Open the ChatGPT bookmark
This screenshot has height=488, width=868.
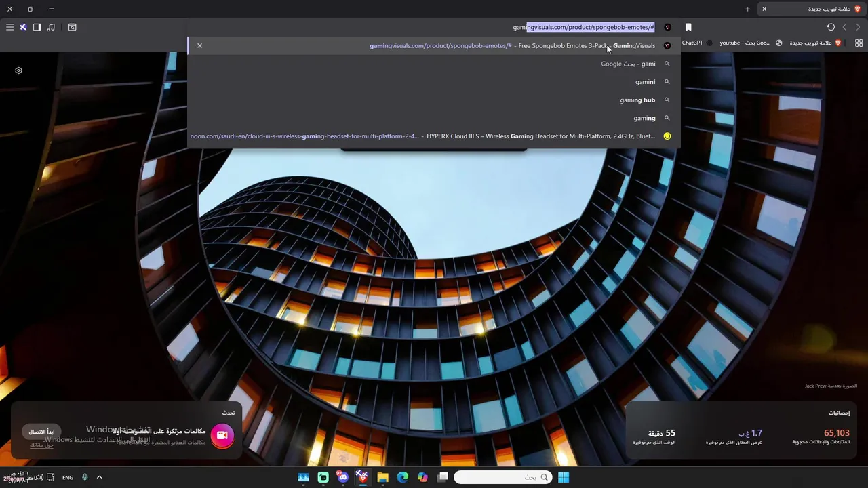(x=697, y=43)
